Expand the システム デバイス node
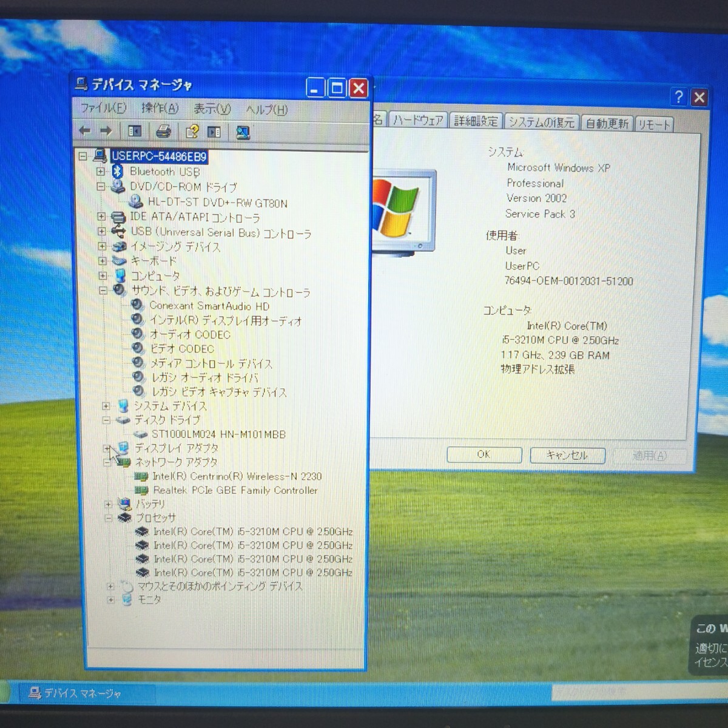 click(106, 406)
